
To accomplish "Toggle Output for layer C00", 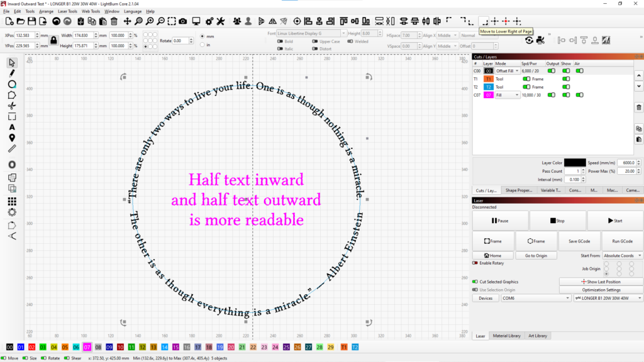I will (552, 71).
